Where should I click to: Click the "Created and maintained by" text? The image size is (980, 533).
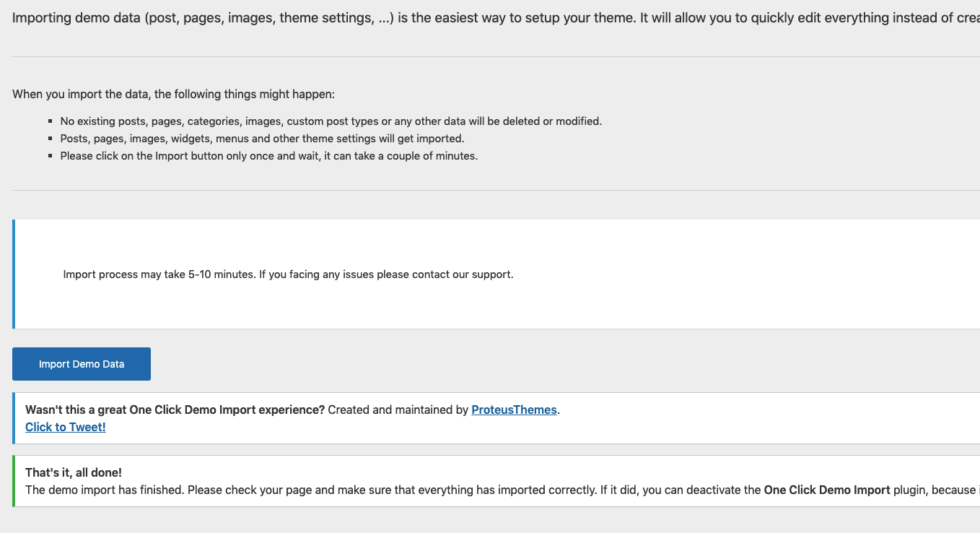398,409
